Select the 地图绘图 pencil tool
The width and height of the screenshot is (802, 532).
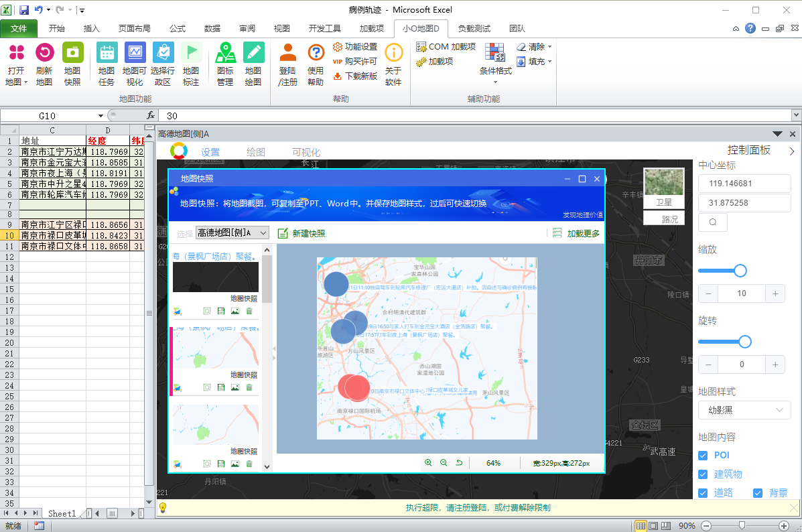[253, 64]
